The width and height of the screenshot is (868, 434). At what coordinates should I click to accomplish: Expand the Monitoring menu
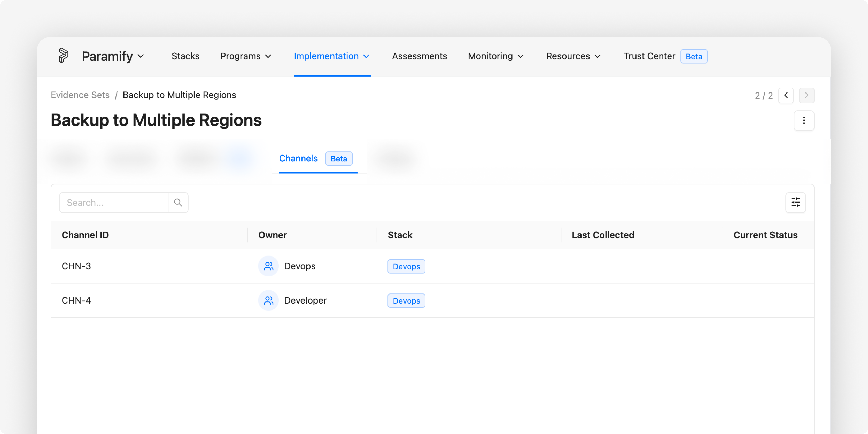coord(496,56)
